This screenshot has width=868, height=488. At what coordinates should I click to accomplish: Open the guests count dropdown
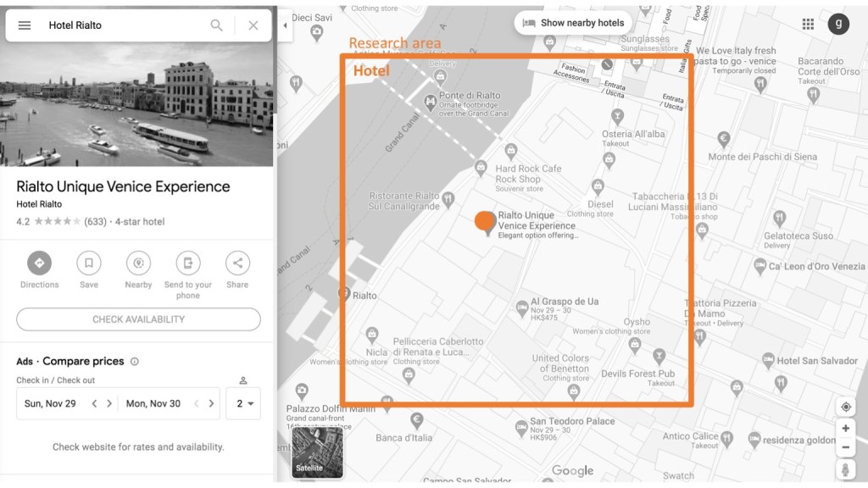coord(243,404)
